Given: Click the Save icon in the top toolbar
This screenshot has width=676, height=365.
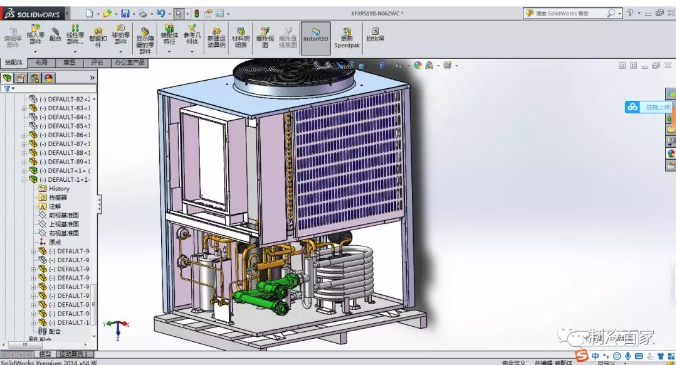Looking at the screenshot, I should click(x=125, y=13).
